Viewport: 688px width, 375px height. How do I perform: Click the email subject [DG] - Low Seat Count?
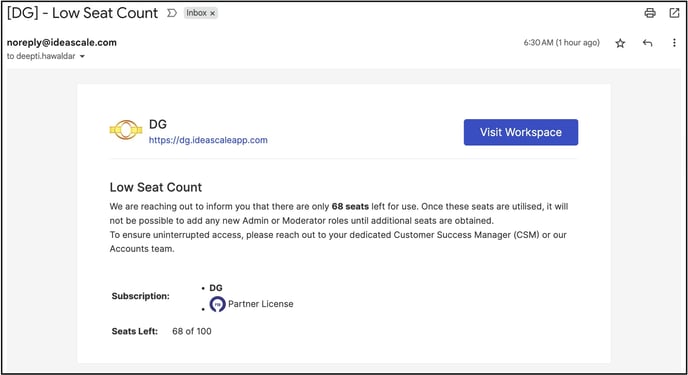[82, 13]
